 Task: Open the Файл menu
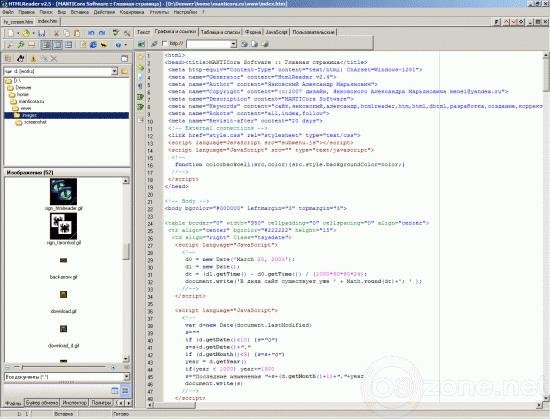[8, 12]
